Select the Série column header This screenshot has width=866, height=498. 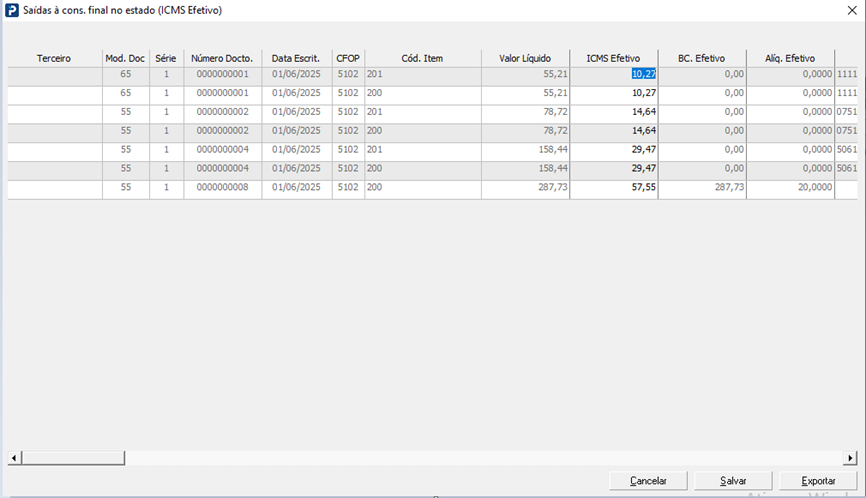[x=166, y=59]
